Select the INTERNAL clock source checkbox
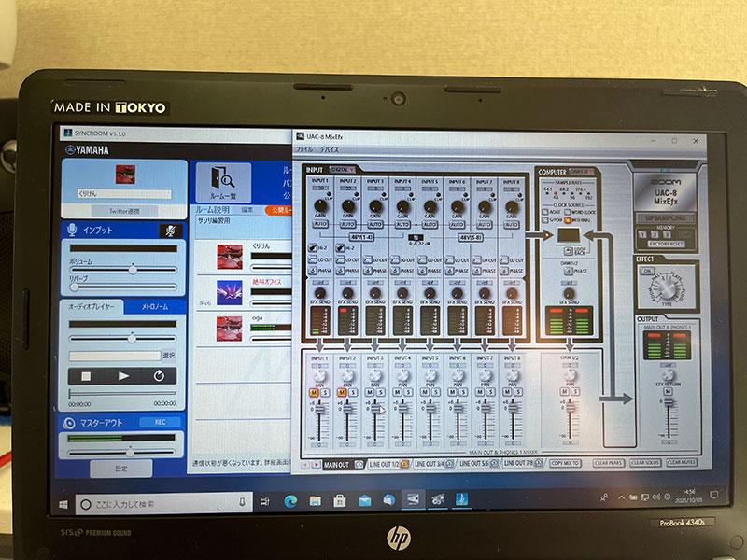 [x=568, y=220]
